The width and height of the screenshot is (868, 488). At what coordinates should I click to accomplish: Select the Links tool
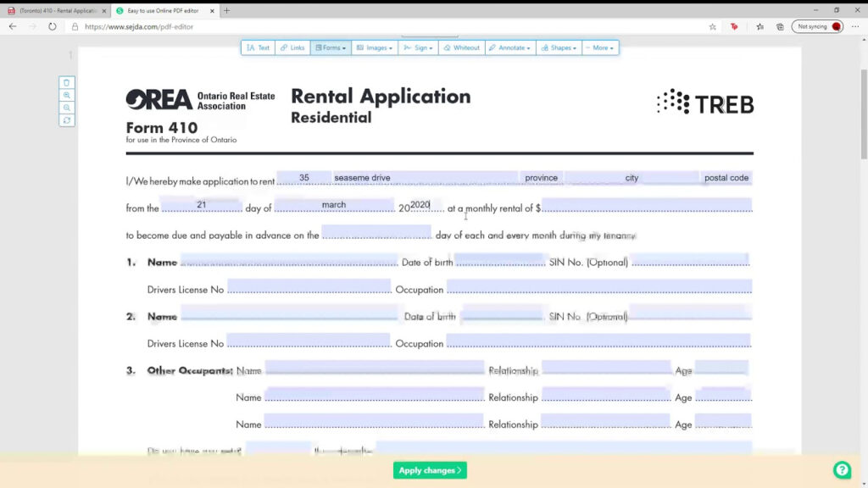click(292, 48)
